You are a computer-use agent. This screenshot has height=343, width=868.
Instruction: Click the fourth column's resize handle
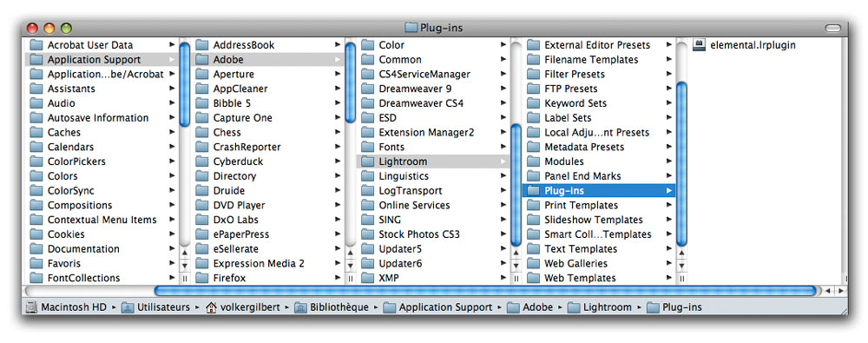681,278
